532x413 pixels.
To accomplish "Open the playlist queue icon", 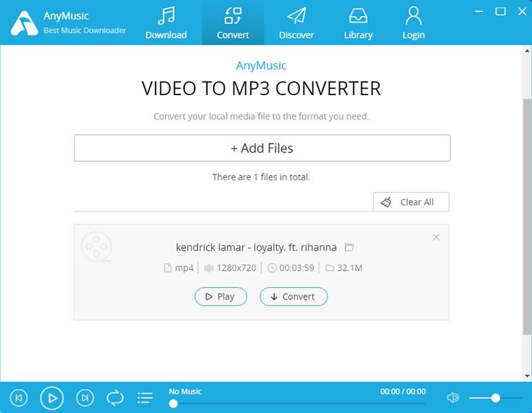I will pos(145,397).
